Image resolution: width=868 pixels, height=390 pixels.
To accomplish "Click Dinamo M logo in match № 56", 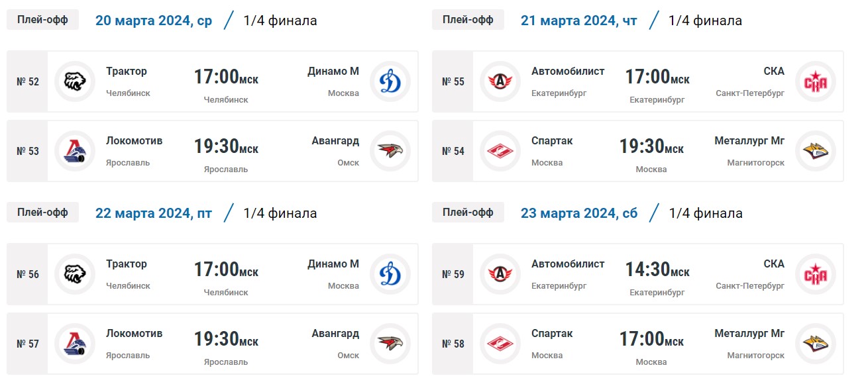I will [390, 274].
